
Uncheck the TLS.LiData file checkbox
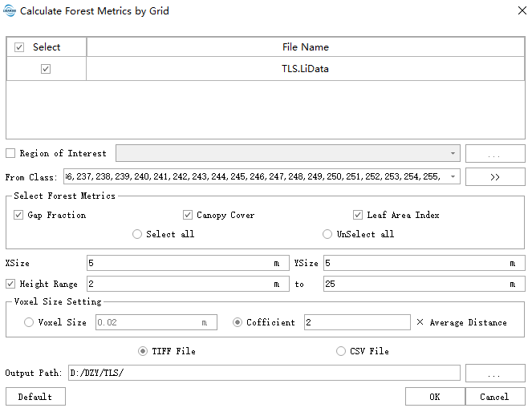point(46,69)
